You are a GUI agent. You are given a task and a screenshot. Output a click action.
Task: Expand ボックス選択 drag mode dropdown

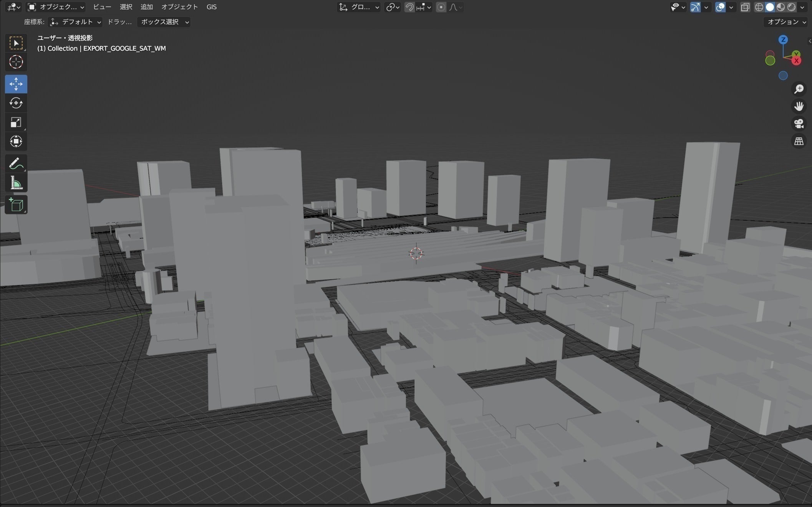pyautogui.click(x=164, y=22)
